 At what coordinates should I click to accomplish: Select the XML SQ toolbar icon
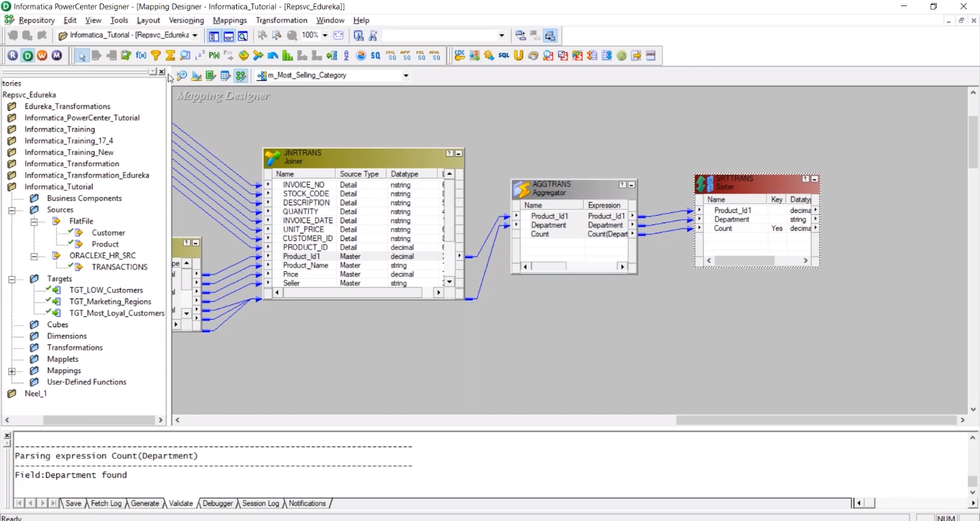[x=391, y=55]
